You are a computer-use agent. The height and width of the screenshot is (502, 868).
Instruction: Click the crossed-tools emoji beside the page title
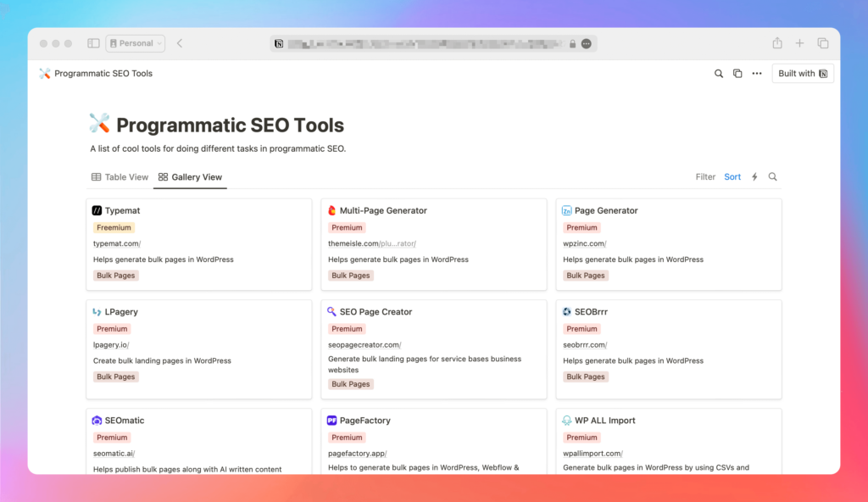(x=98, y=123)
